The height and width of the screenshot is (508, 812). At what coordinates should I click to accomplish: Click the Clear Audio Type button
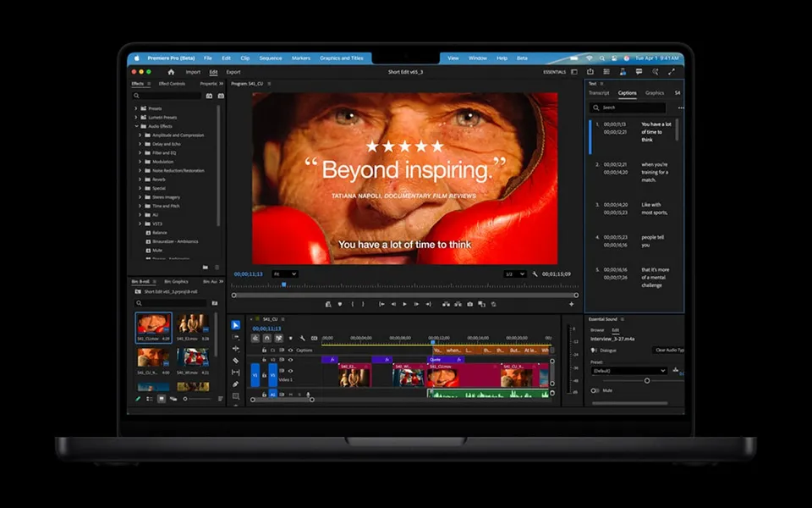point(669,350)
